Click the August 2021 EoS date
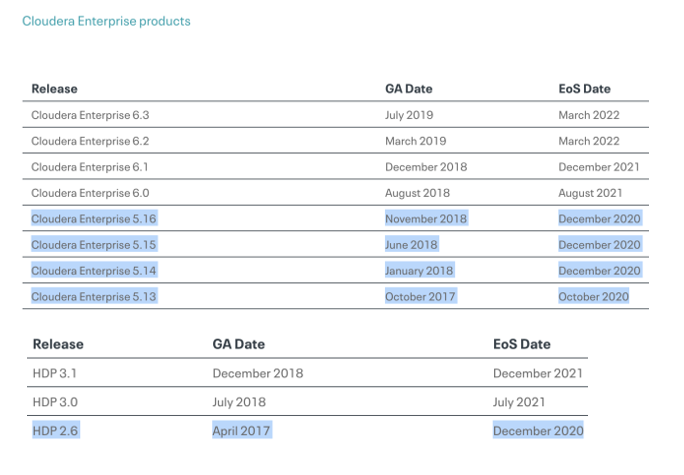The height and width of the screenshot is (475, 684). [x=590, y=193]
